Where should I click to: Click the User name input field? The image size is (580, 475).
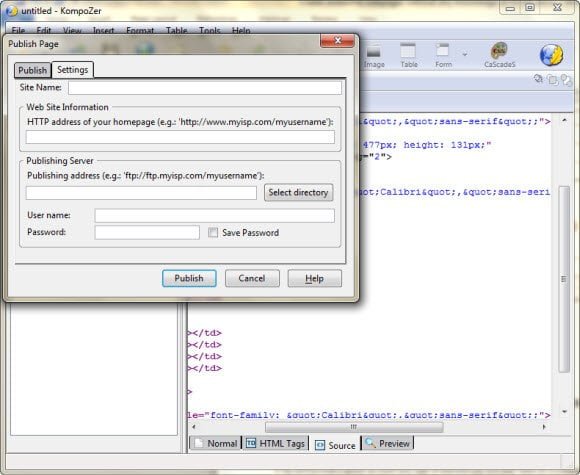pyautogui.click(x=215, y=215)
